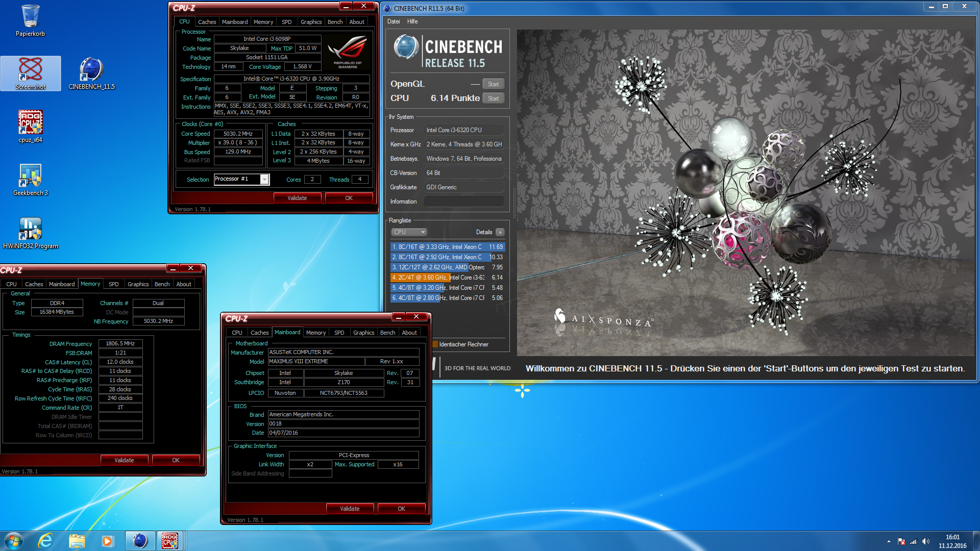Open the Hilfe menu in Cinebench
980x551 pixels.
pyautogui.click(x=412, y=21)
